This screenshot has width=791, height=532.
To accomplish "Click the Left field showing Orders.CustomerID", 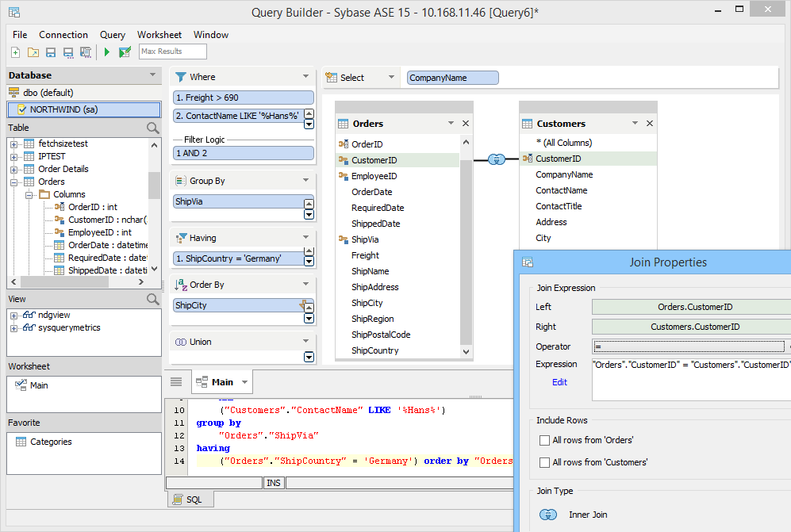I will [x=691, y=307].
